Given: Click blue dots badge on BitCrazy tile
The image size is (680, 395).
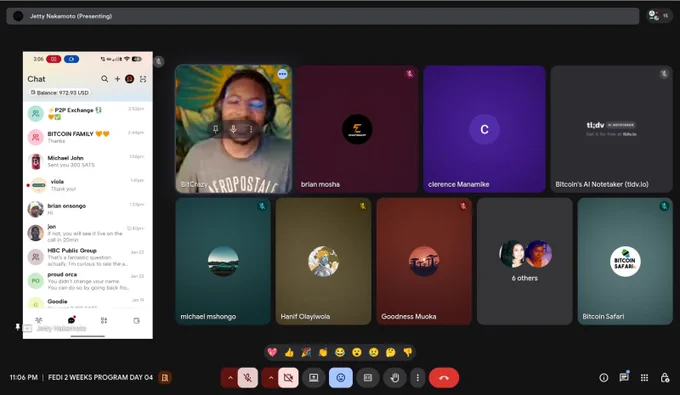Looking at the screenshot, I should [282, 74].
